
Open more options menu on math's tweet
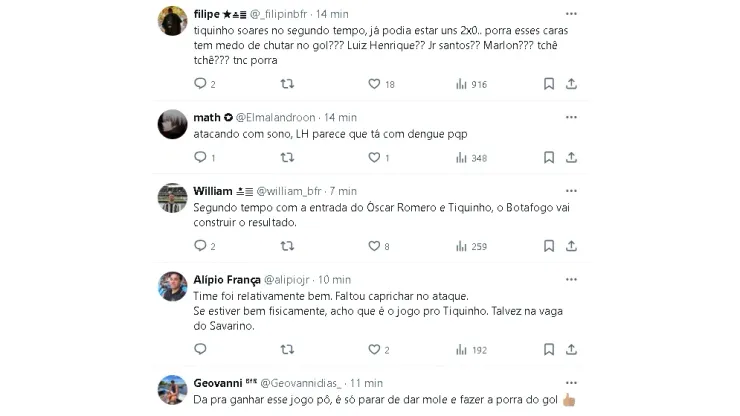tap(570, 116)
